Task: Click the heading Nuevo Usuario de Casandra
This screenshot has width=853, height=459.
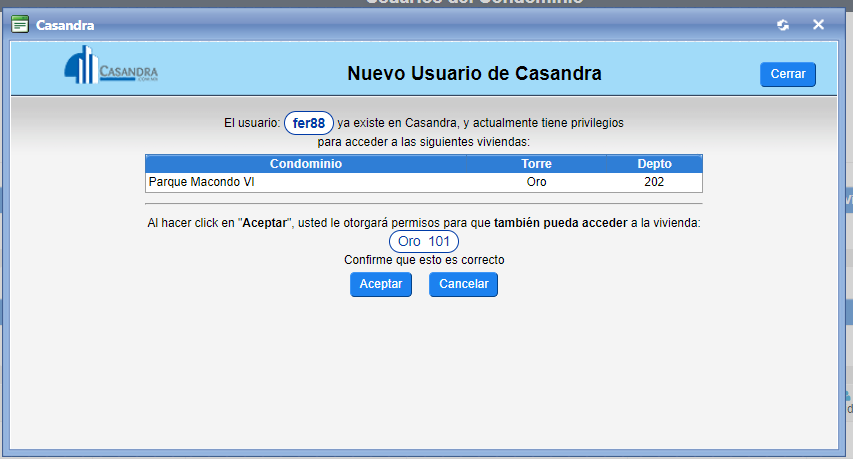Action: [x=474, y=73]
